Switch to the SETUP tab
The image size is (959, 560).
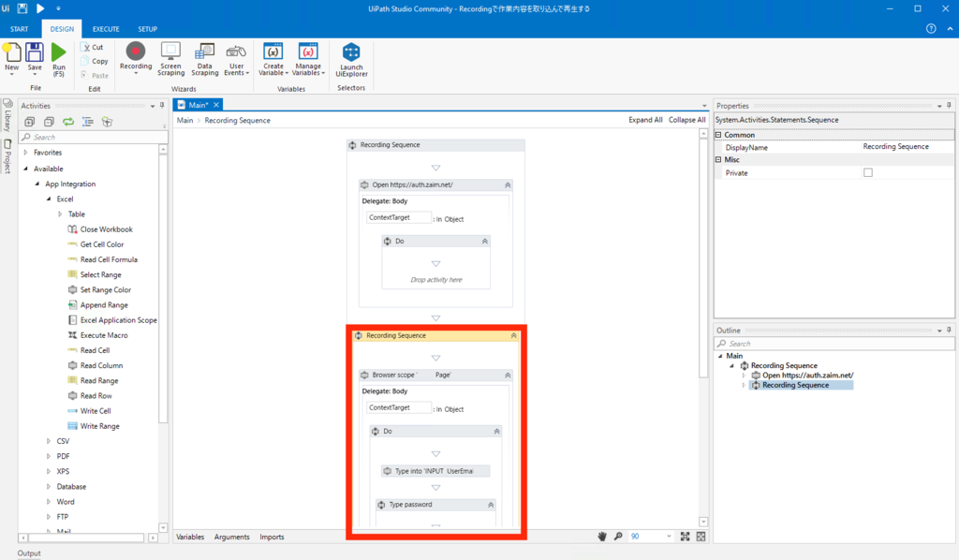147,29
